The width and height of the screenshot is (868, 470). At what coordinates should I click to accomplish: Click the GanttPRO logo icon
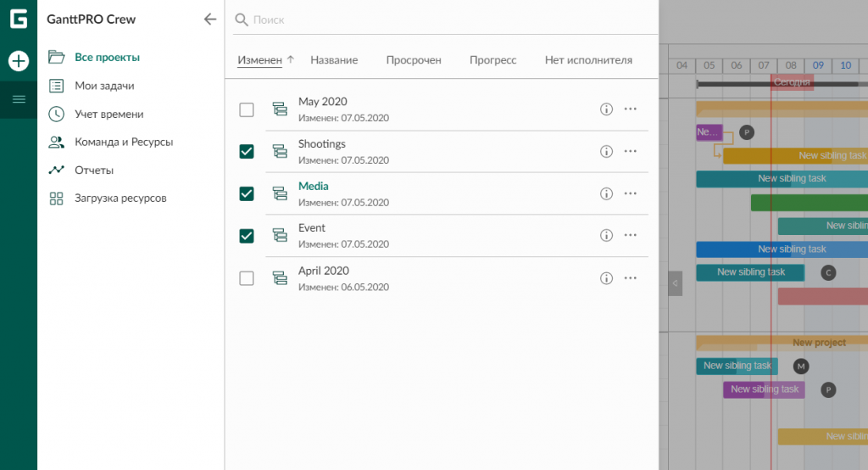point(19,20)
